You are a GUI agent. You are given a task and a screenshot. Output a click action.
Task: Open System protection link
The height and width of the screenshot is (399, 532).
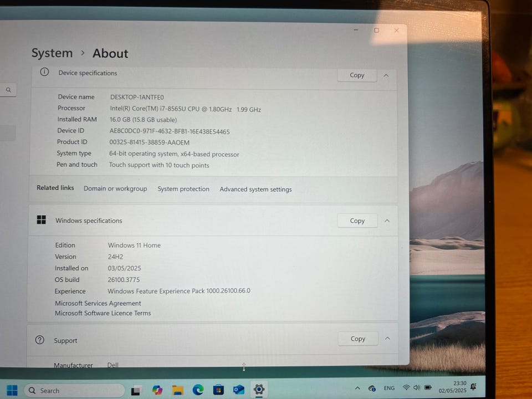tap(183, 189)
